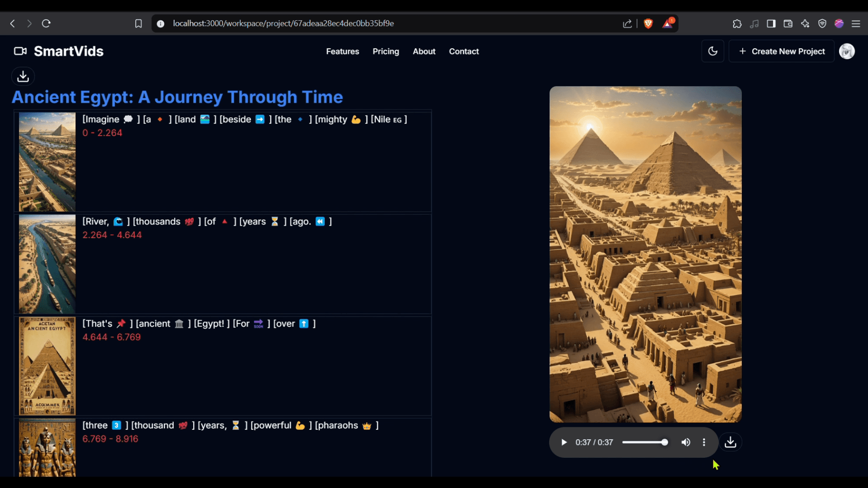Open the browser hamburger menu
Screen dimensions: 868x488
tap(856, 24)
